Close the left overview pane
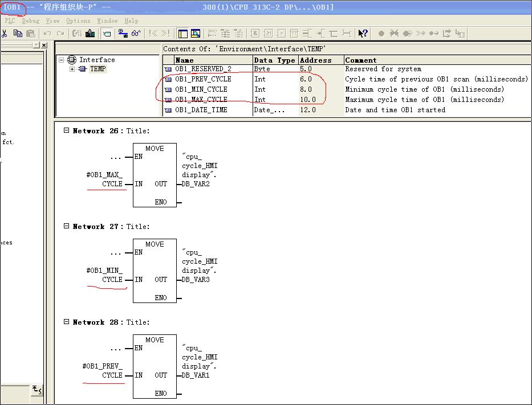The height and width of the screenshot is (405, 532). click(x=44, y=45)
